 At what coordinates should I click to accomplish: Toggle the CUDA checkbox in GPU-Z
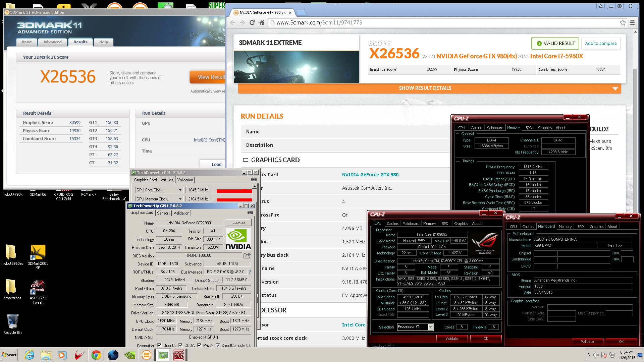180,345
